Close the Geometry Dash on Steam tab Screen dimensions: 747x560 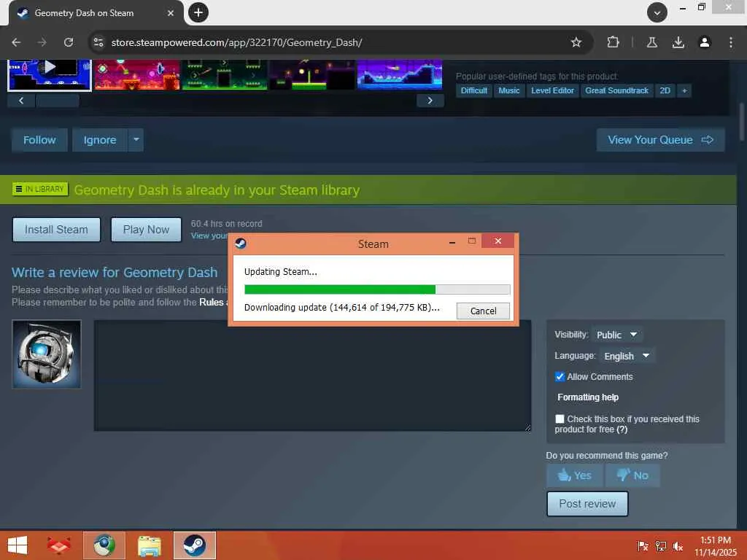[x=171, y=13]
